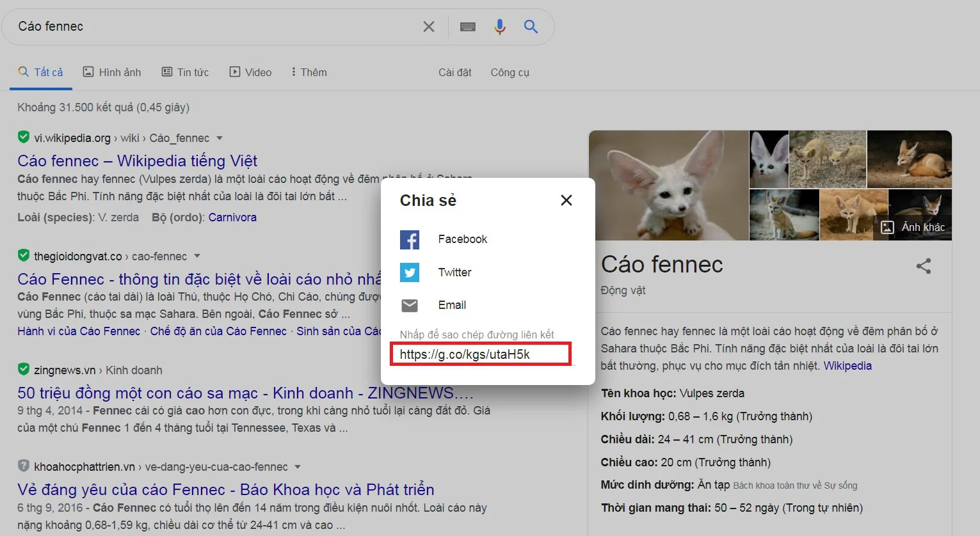Open the Cáo fennec Wikipedia tiếng Việt result
The width and height of the screenshot is (980, 536).
138,161
